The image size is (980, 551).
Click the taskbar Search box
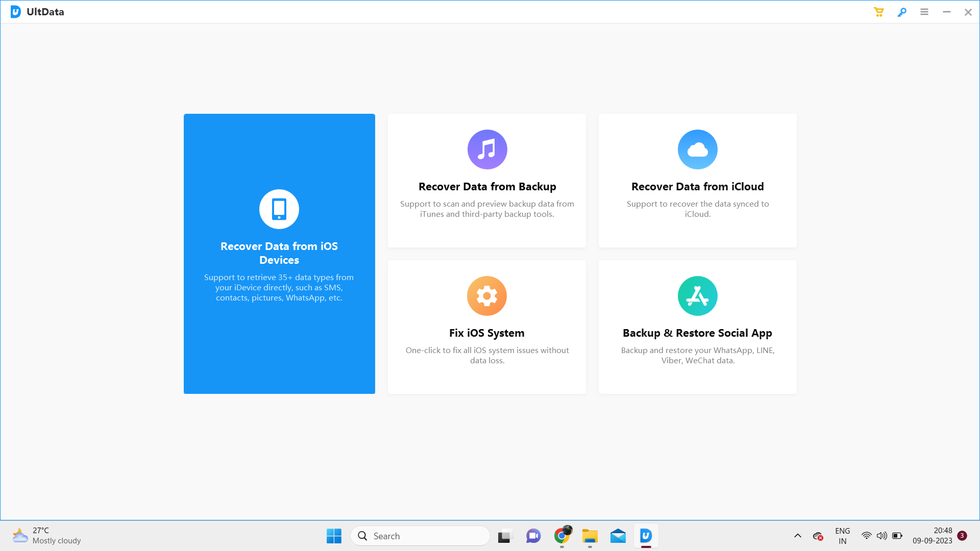[x=420, y=536]
